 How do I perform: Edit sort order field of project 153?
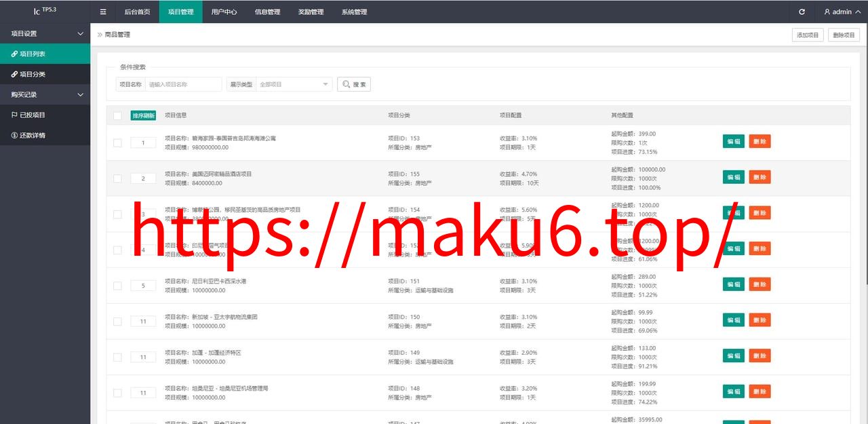(x=143, y=142)
